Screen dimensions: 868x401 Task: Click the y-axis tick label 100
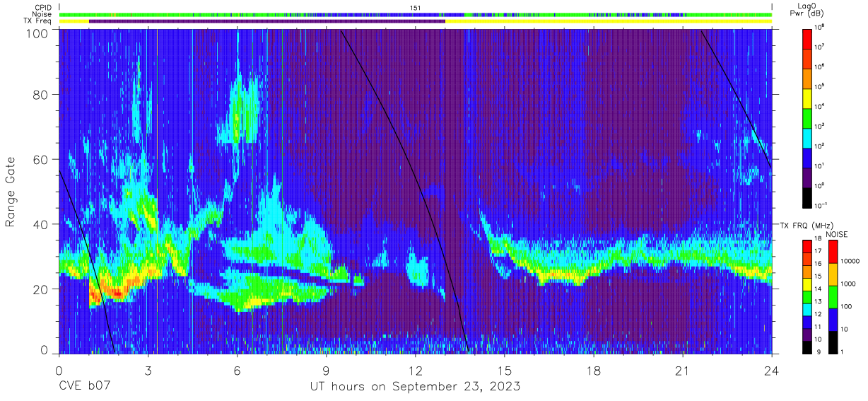coord(37,33)
